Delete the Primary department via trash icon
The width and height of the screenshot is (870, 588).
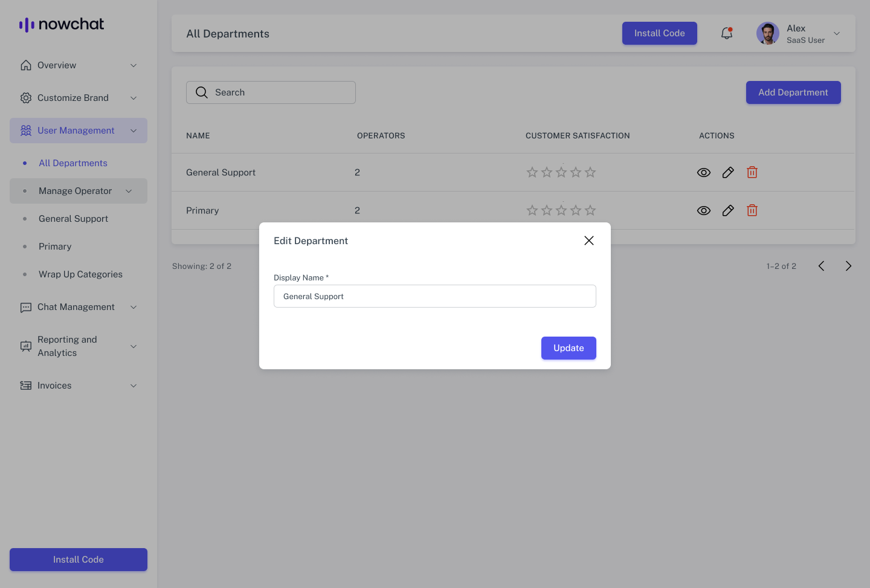tap(752, 210)
